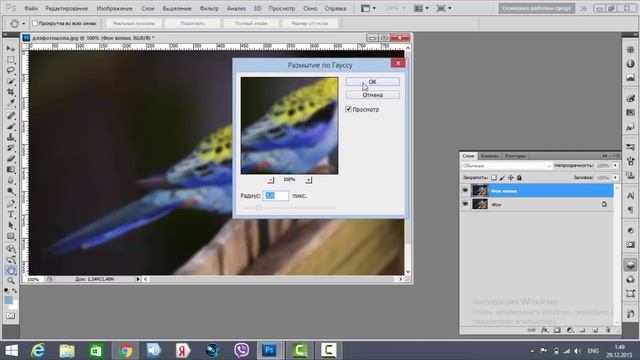This screenshot has height=360, width=640.
Task: Expand workspace switcher chevrons
Action: click(x=584, y=8)
